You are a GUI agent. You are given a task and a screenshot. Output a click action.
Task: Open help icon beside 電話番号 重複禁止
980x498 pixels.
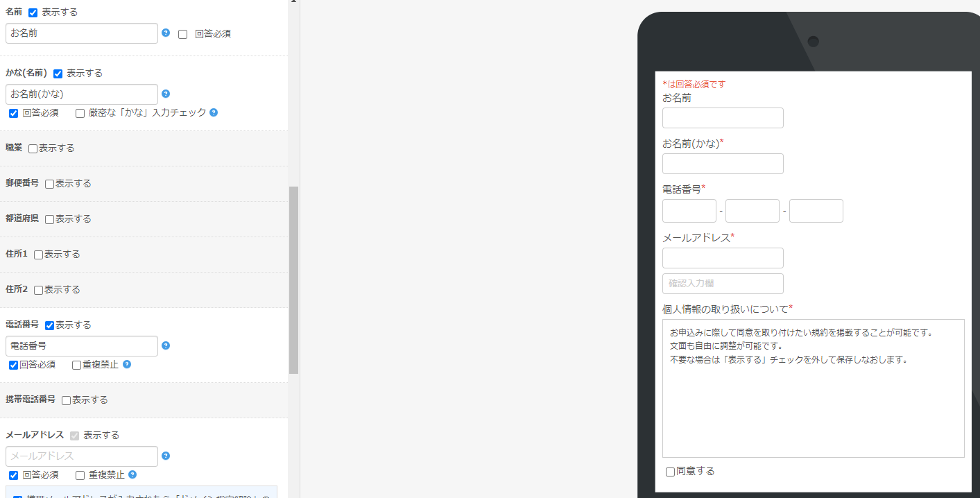pyautogui.click(x=127, y=364)
